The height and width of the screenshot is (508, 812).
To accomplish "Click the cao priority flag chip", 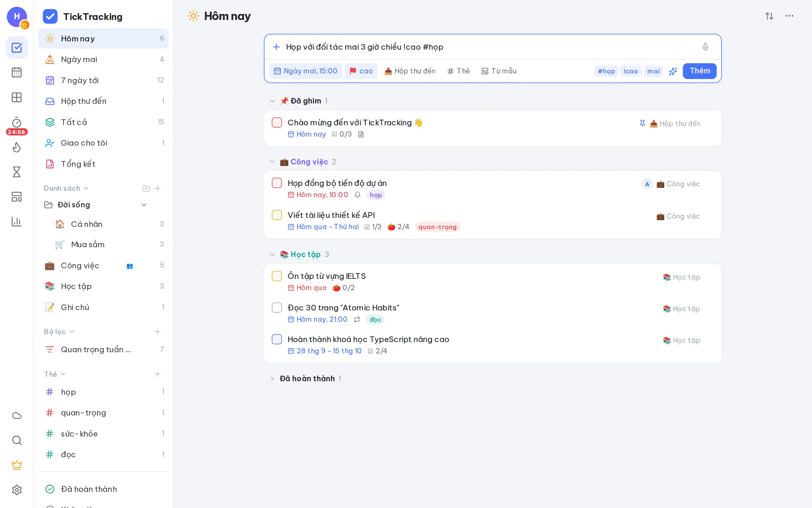I will [x=361, y=71].
